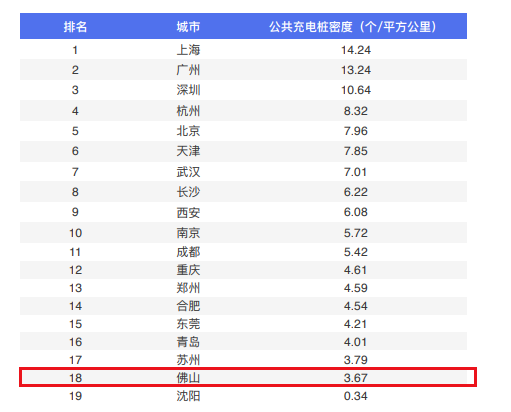The width and height of the screenshot is (511, 412).
Task: Select the value 6.22
Action: [356, 192]
